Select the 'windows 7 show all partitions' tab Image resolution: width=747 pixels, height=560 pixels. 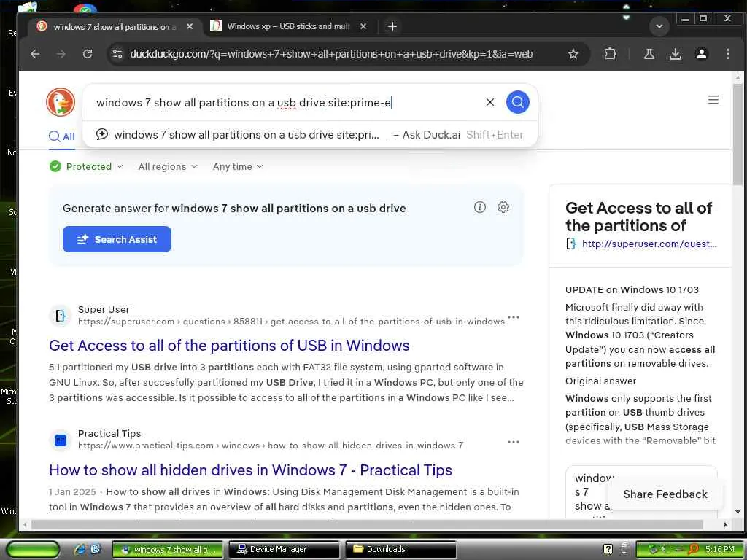(x=115, y=26)
